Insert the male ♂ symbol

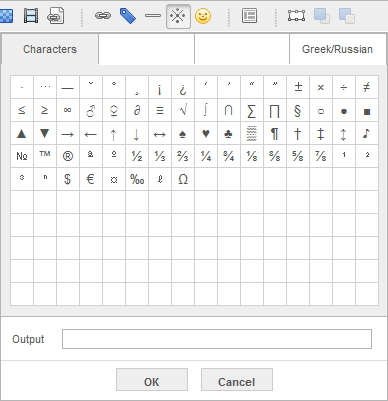pyautogui.click(x=91, y=110)
